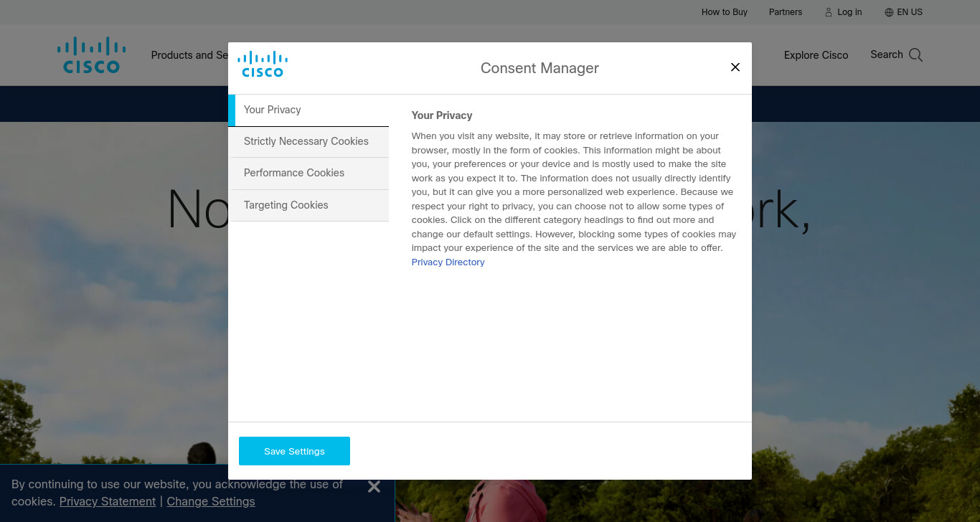Click Change Settings in cookie banner
The height and width of the screenshot is (522, 980).
point(211,501)
